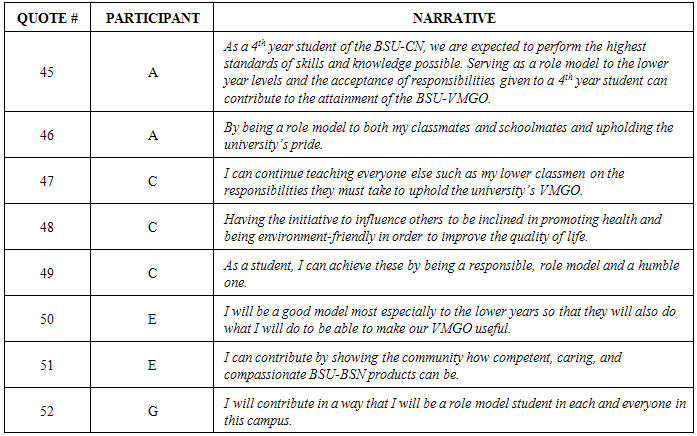Click the PARTICIPANT column header
Viewport: 697px width, 436px height.
[152, 19]
